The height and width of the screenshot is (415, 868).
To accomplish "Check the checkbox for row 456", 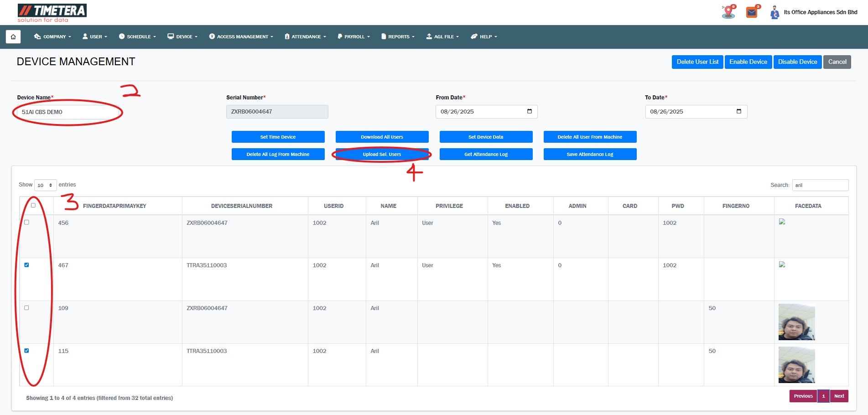I will pos(26,222).
